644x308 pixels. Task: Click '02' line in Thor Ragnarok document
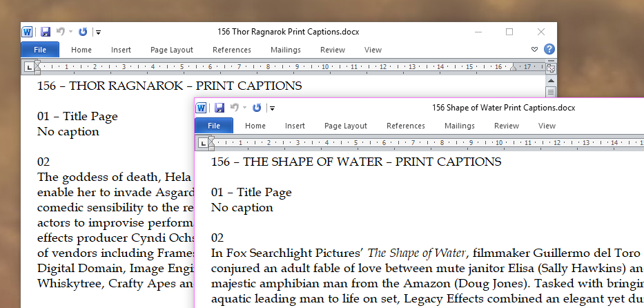[43, 162]
